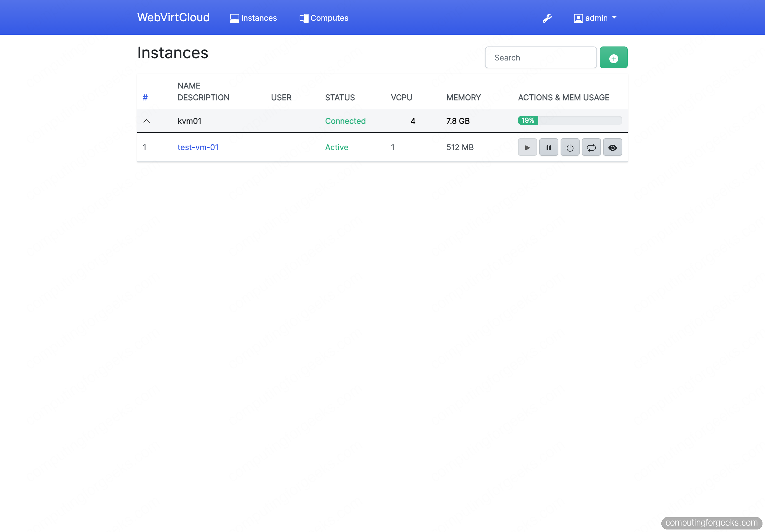
Task: Suspend test-vm-01 with the pause icon
Action: [549, 147]
